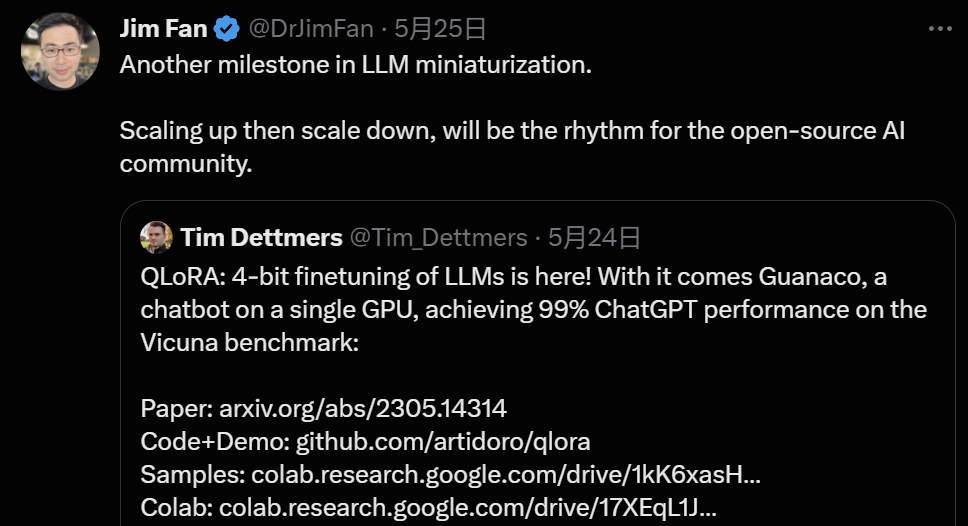Viewport: 968px width, 526px height.
Task: Click the @Tim_Dettmers handle
Action: click(x=437, y=237)
